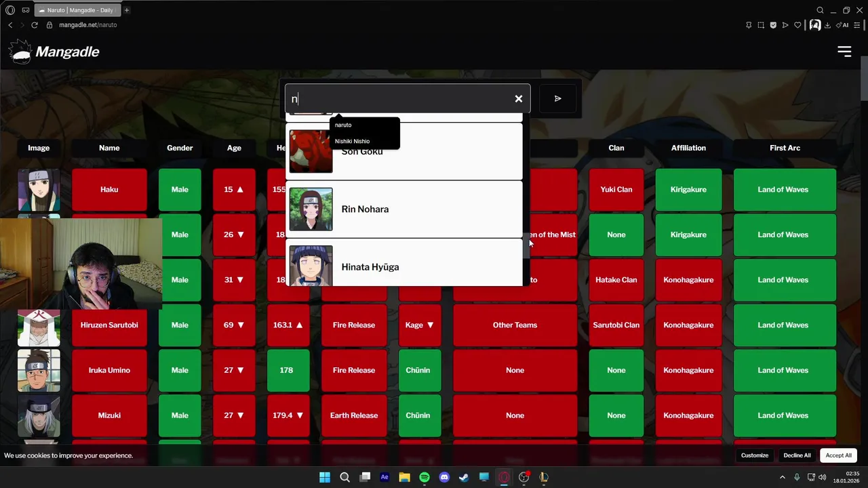Go back to previous page
The image size is (868, 488).
[x=10, y=25]
